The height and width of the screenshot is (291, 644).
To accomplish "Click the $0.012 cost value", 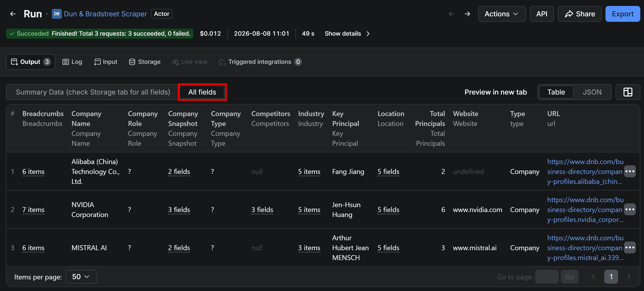I will [210, 34].
